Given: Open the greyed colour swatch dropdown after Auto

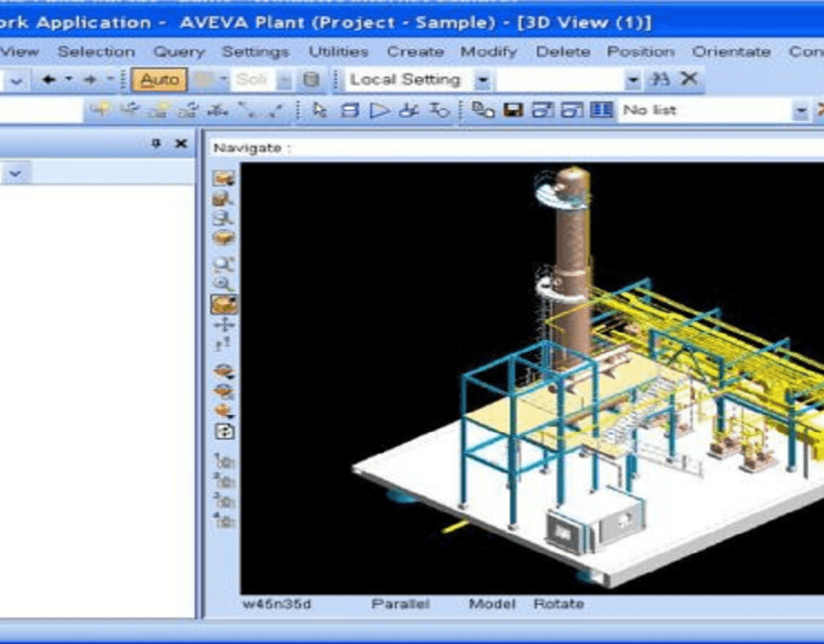Looking at the screenshot, I should 224,80.
